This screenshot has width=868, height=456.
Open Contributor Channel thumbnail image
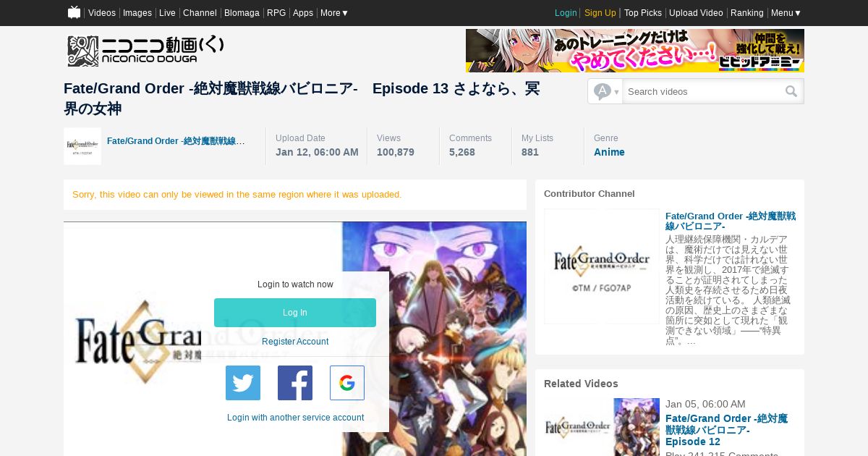(602, 266)
